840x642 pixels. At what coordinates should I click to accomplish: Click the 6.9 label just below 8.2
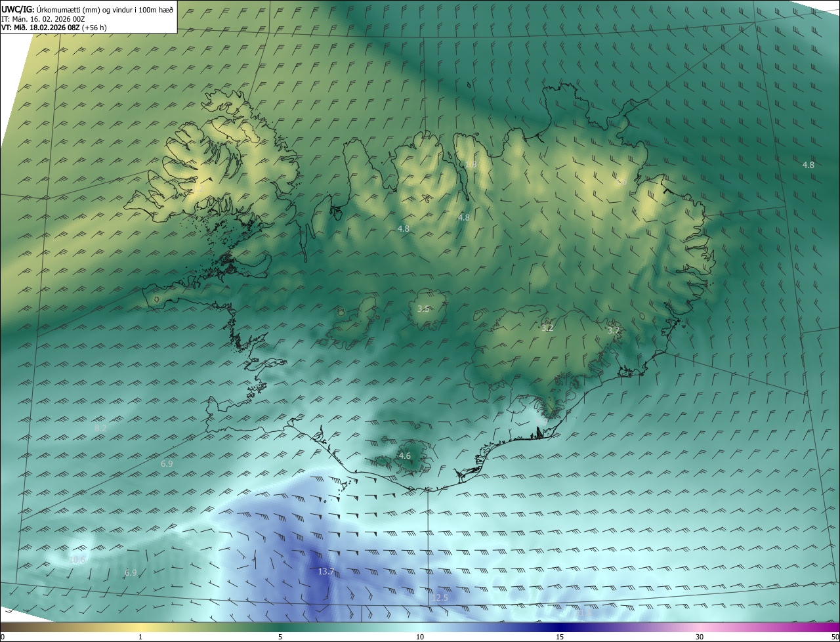click(167, 463)
